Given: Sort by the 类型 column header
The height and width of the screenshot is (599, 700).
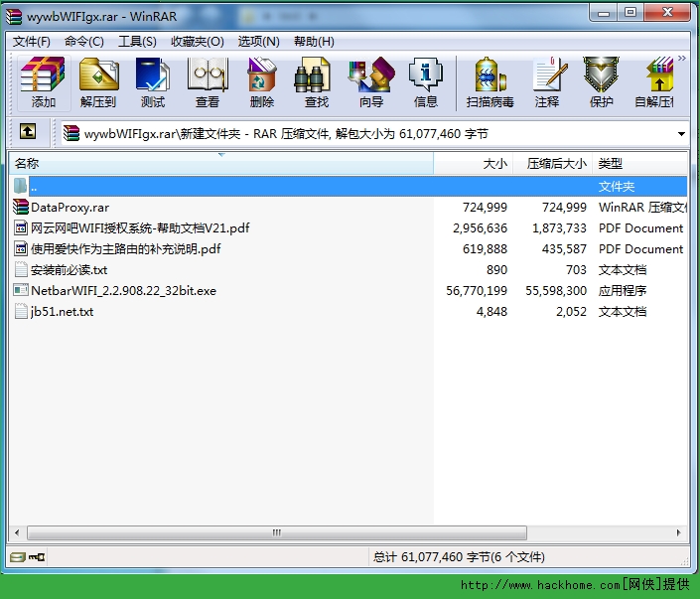Looking at the screenshot, I should click(639, 164).
